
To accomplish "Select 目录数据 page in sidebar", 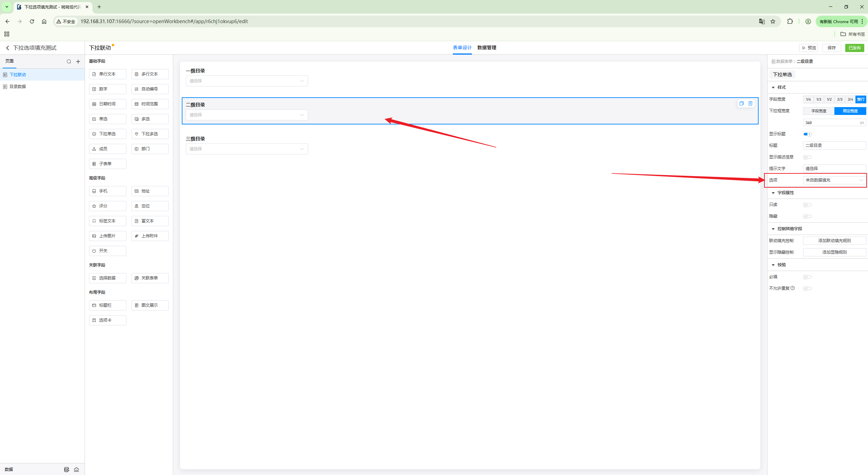I will pyautogui.click(x=18, y=87).
